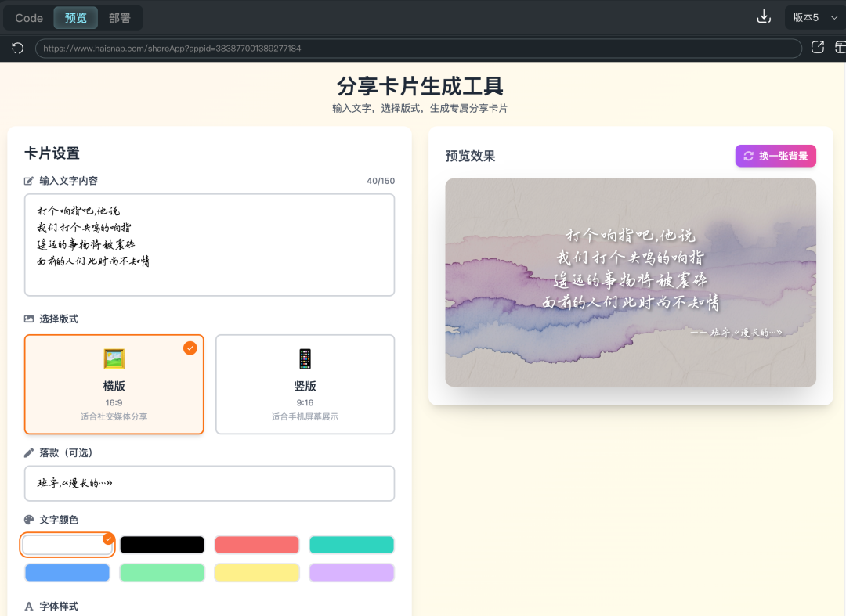Click the font icon beside 字体样式
The image size is (846, 616).
[29, 607]
